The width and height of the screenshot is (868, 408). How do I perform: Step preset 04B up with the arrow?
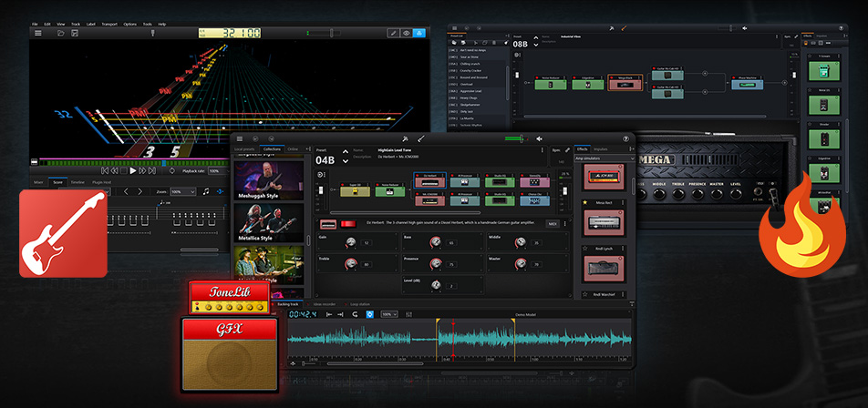(x=346, y=151)
